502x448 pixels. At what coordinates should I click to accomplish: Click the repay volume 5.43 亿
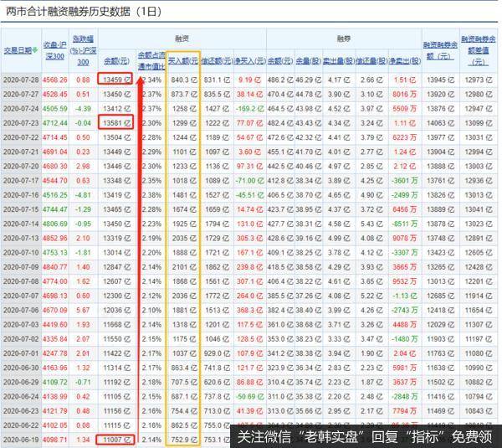(x=371, y=224)
